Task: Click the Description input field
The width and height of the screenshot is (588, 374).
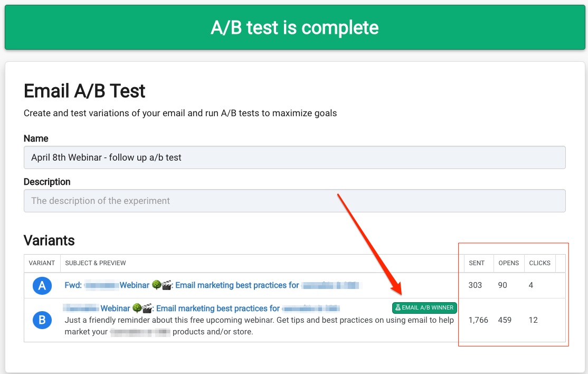Action: coord(295,201)
